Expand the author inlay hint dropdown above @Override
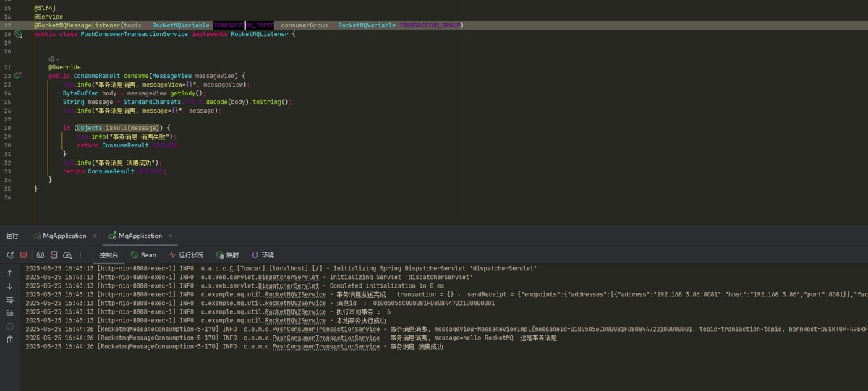 tap(54, 59)
